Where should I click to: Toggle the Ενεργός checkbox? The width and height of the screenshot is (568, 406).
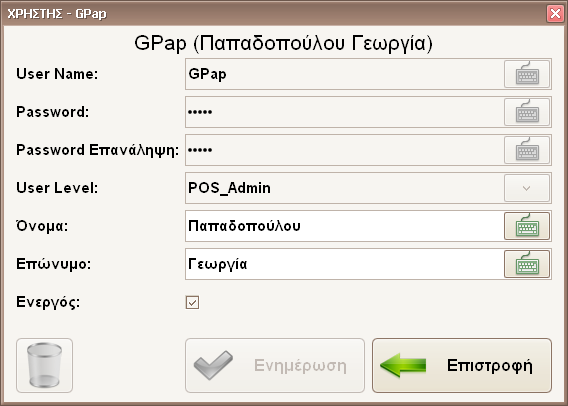click(192, 302)
